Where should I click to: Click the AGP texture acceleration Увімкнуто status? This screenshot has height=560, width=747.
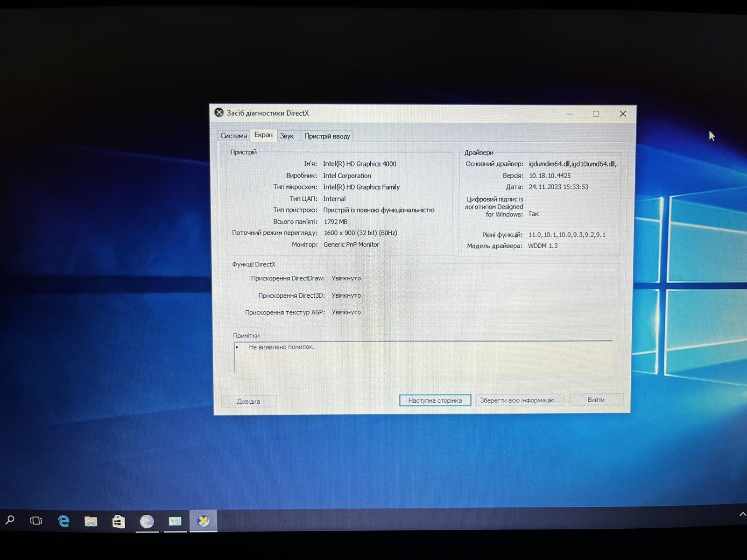click(x=346, y=312)
